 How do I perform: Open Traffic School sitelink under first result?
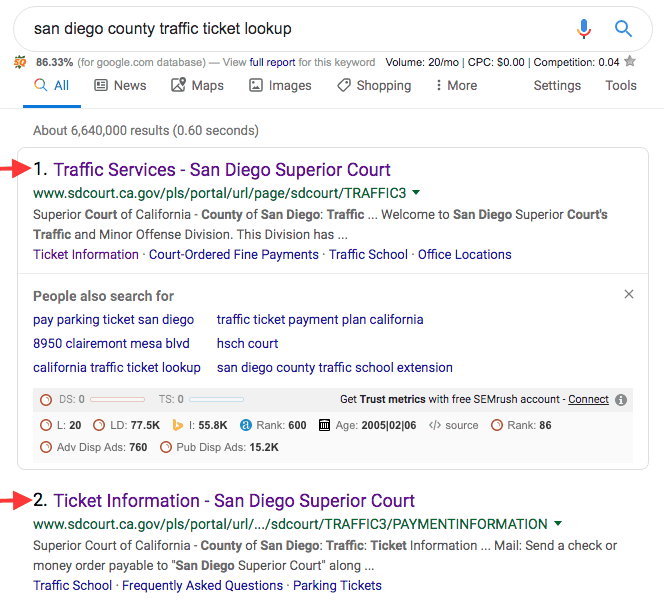tap(368, 255)
